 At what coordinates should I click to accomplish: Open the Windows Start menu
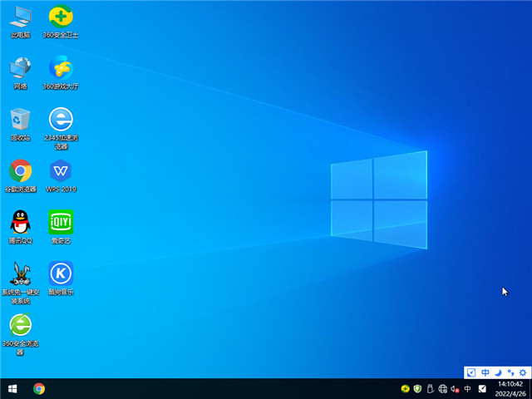pos(12,388)
